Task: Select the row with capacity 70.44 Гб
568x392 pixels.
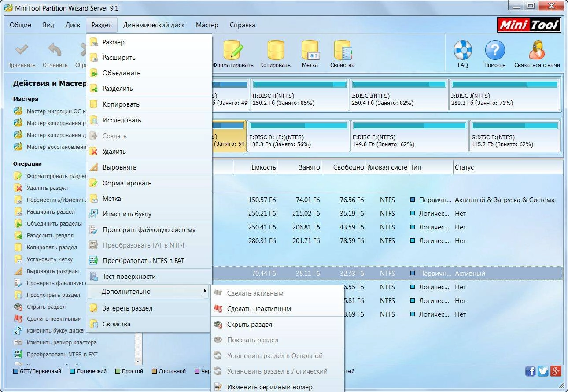Action: [387, 273]
